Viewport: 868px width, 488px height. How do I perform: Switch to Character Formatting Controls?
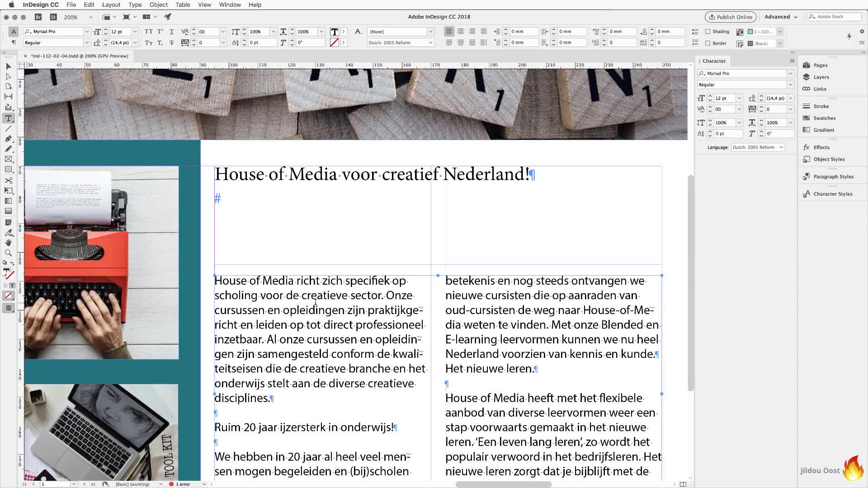click(14, 32)
